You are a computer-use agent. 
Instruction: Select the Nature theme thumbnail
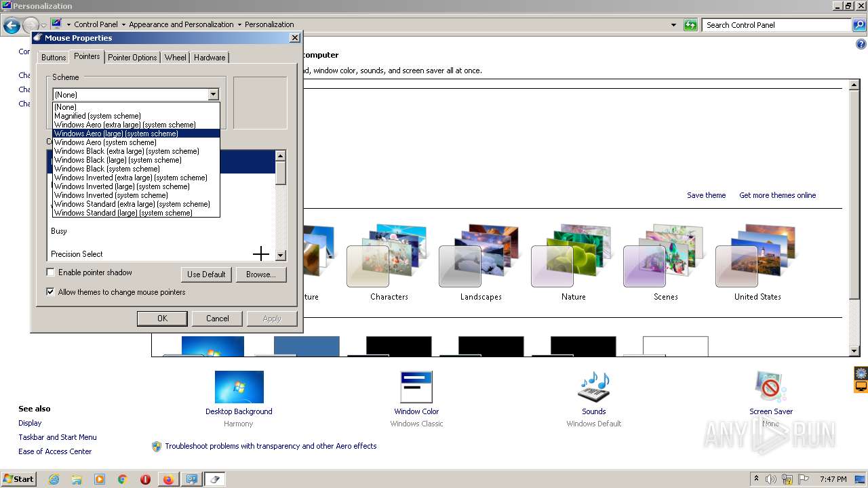pyautogui.click(x=573, y=256)
